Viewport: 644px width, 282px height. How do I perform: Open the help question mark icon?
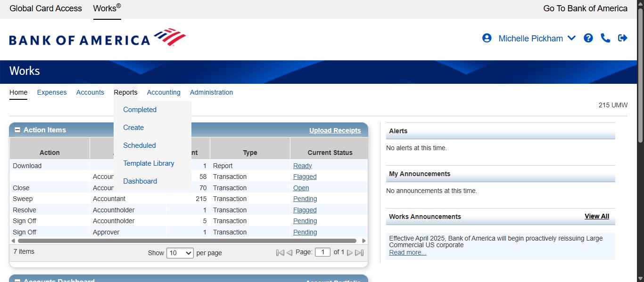click(x=588, y=38)
